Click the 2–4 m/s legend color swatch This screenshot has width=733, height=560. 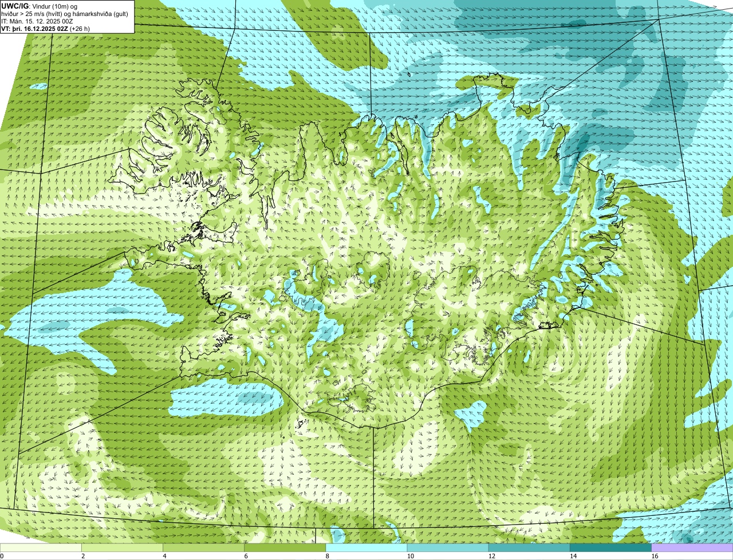(x=122, y=547)
